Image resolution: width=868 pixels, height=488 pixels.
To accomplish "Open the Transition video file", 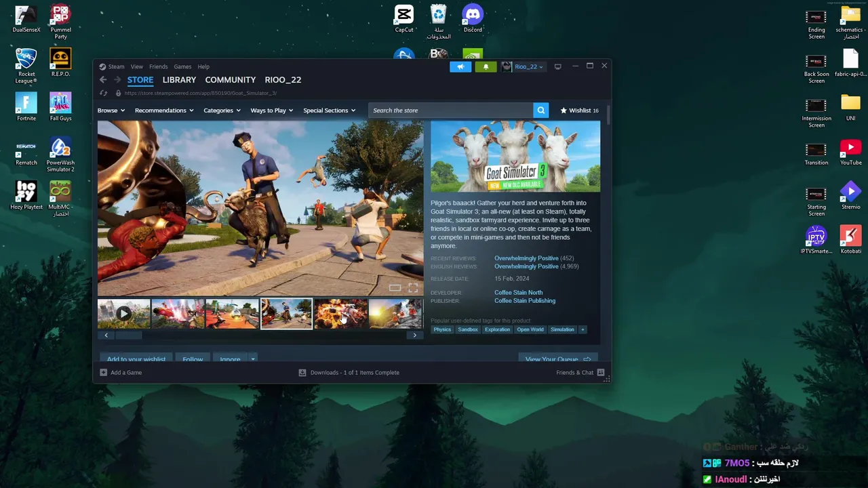I will (x=816, y=152).
